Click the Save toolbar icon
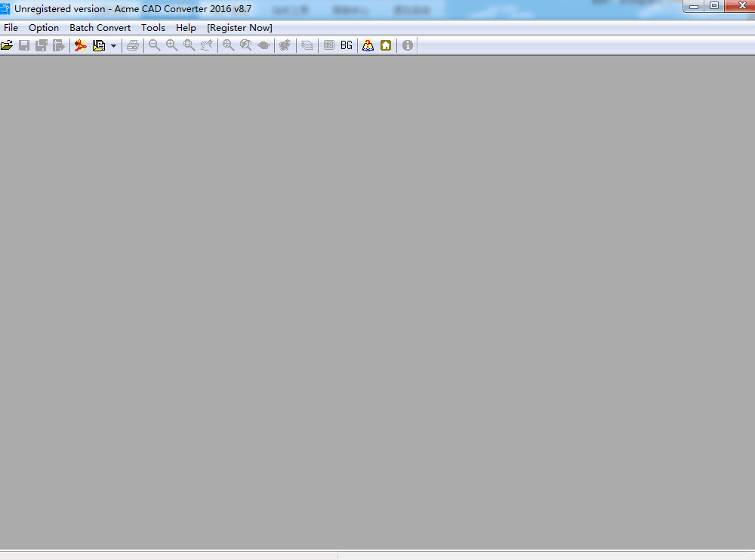 click(23, 45)
